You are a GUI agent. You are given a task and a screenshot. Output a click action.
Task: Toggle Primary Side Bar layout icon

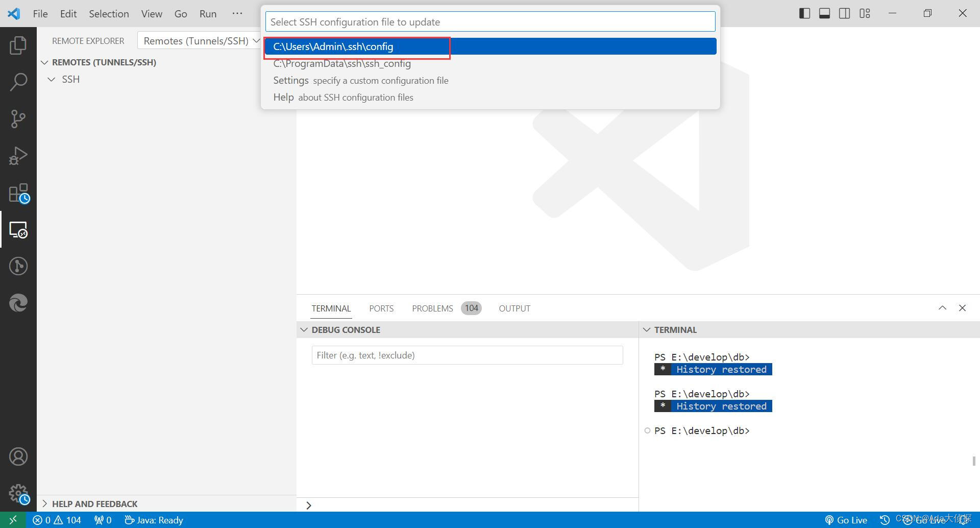804,13
